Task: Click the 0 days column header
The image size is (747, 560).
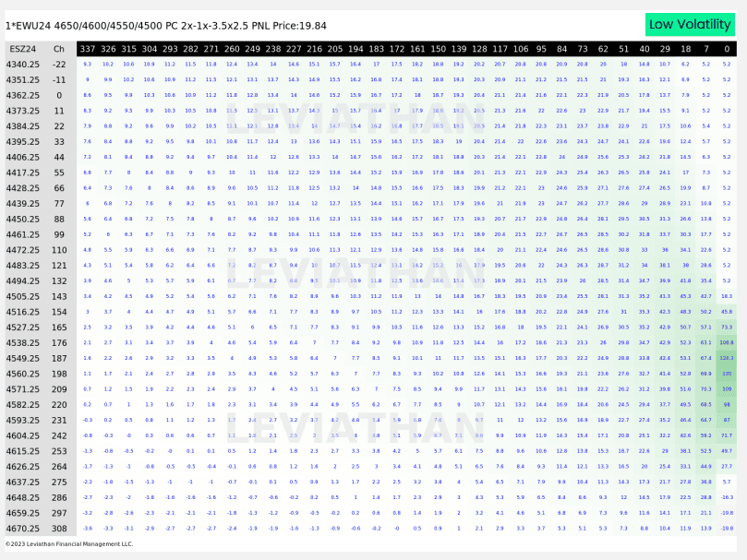Action: (727, 48)
